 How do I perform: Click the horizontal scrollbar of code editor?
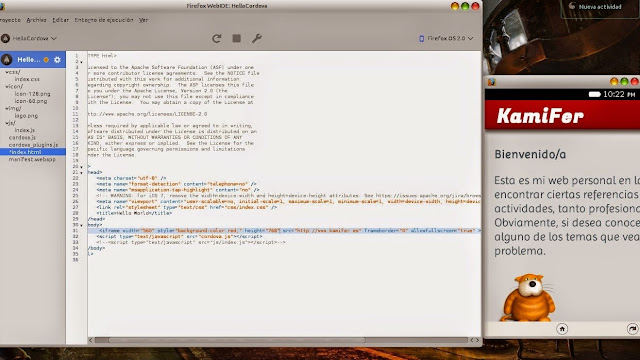(237, 340)
